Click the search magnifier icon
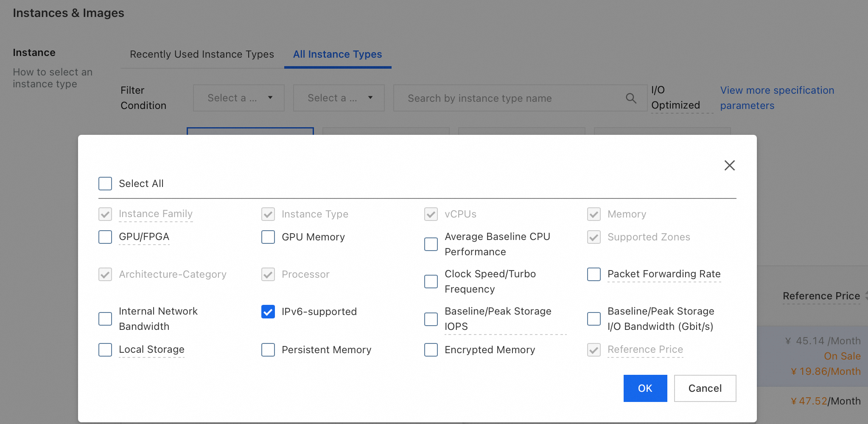This screenshot has width=868, height=424. coord(631,98)
